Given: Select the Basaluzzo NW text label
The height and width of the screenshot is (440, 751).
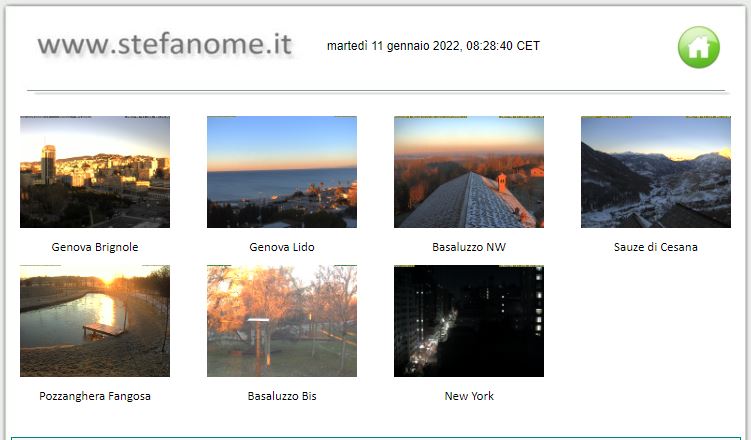Looking at the screenshot, I should 469,247.
